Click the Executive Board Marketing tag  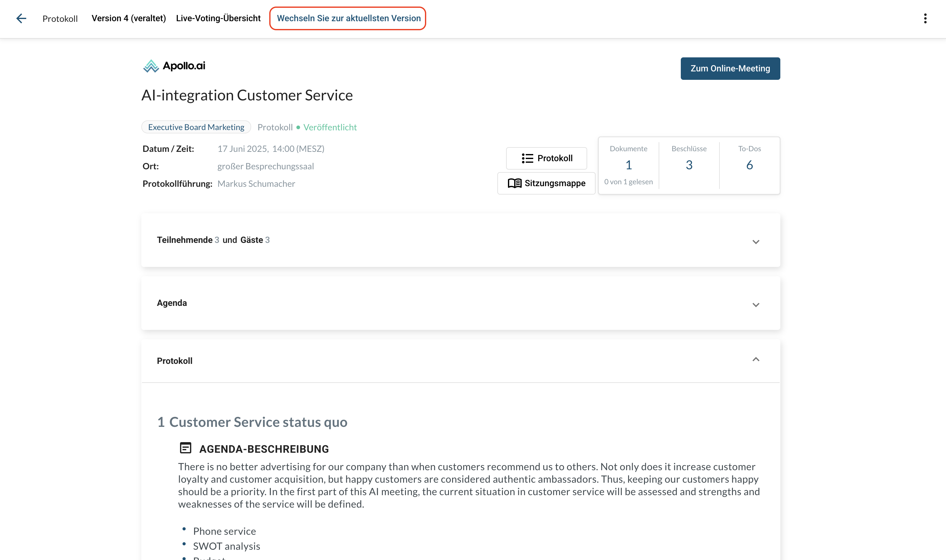(196, 127)
